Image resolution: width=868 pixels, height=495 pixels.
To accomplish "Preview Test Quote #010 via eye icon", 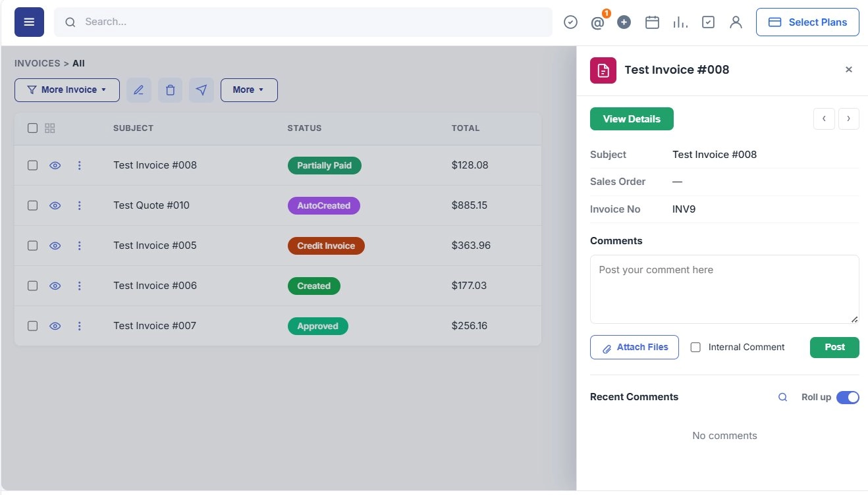I will (x=55, y=206).
